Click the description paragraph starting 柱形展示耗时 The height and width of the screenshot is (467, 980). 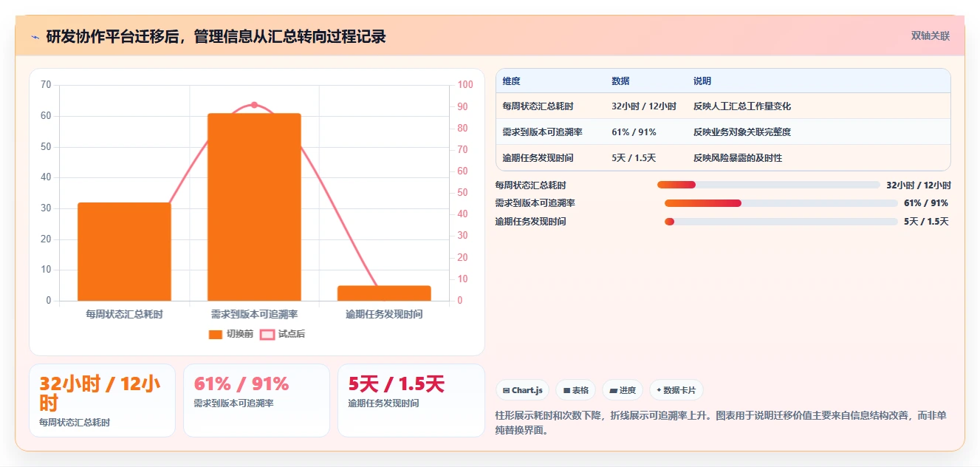pos(720,423)
